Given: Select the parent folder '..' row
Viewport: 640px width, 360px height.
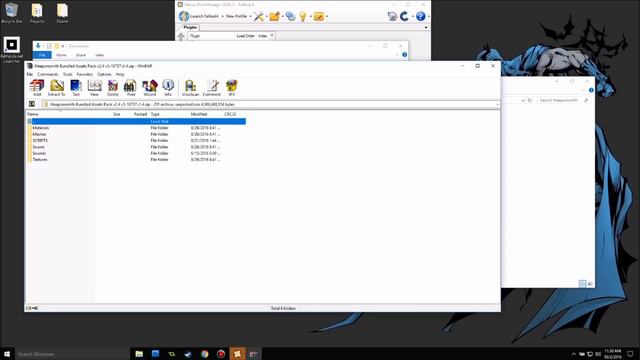Looking at the screenshot, I should (136, 121).
